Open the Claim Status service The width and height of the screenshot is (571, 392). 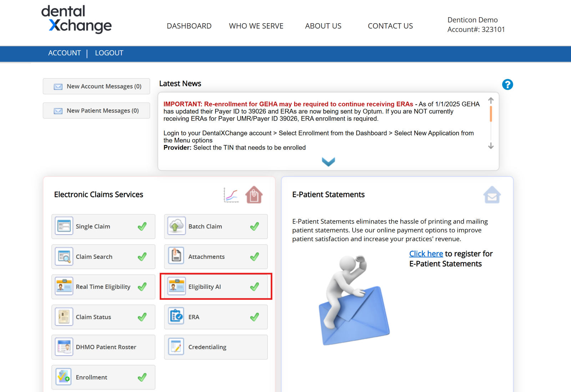pos(103,317)
